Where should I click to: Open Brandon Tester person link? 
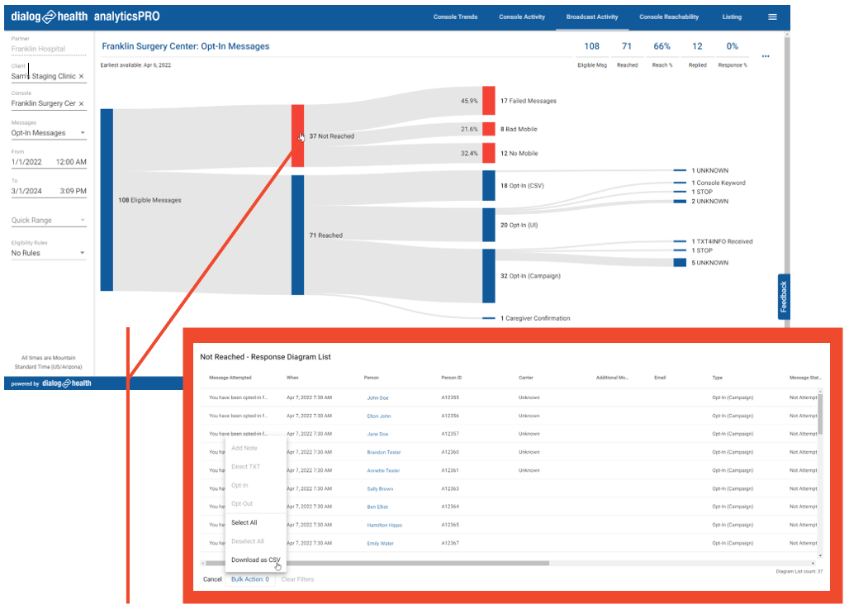coord(384,452)
